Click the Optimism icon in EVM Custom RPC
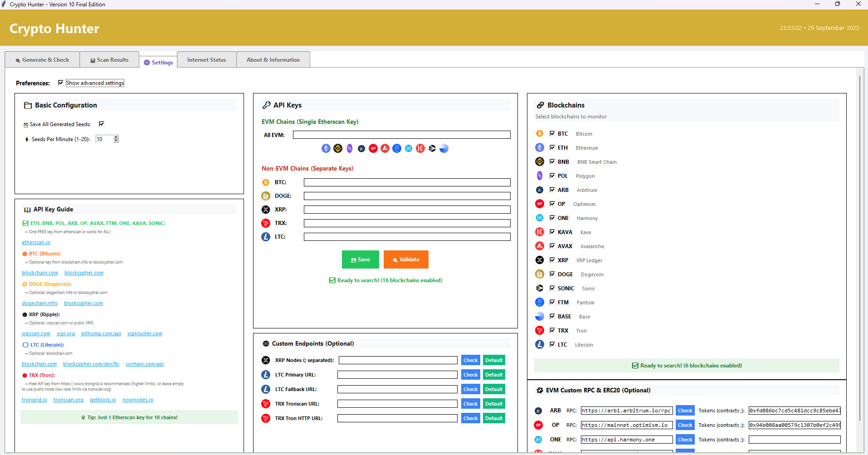This screenshot has height=455, width=868. click(538, 425)
